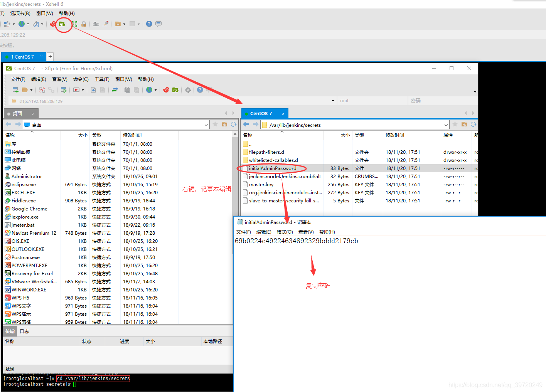
Task: Click the fullscreen icon in Xshell toolbar
Action: [x=74, y=24]
